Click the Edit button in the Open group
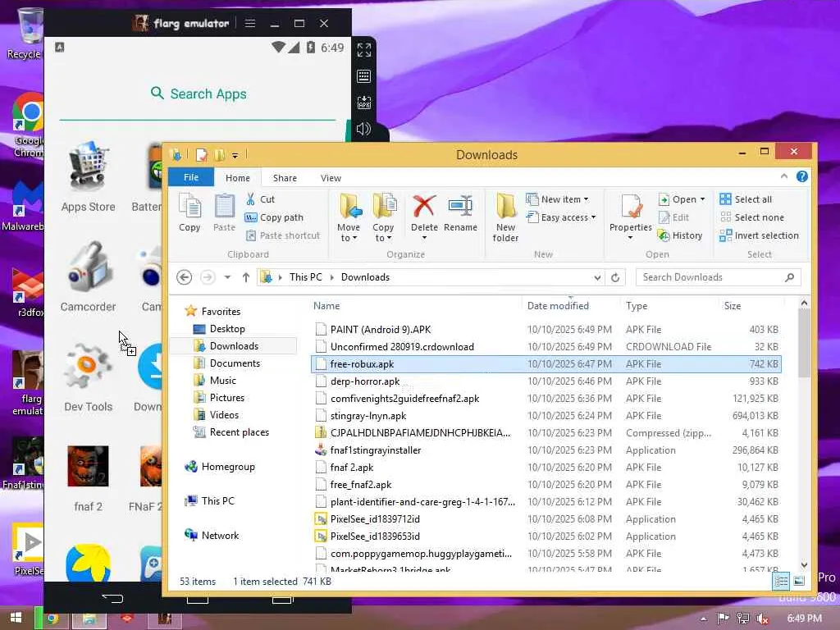840x630 pixels. point(674,217)
